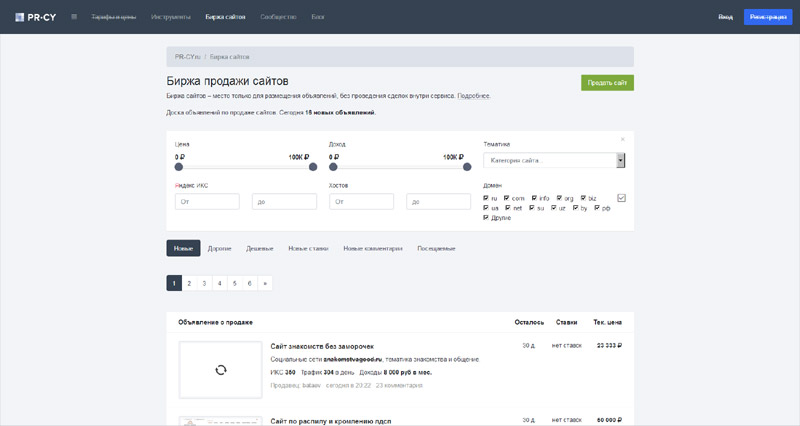Screen dimensions: 800x426
Task: Go to Биржа сайтов in top navigation
Action: click(225, 17)
